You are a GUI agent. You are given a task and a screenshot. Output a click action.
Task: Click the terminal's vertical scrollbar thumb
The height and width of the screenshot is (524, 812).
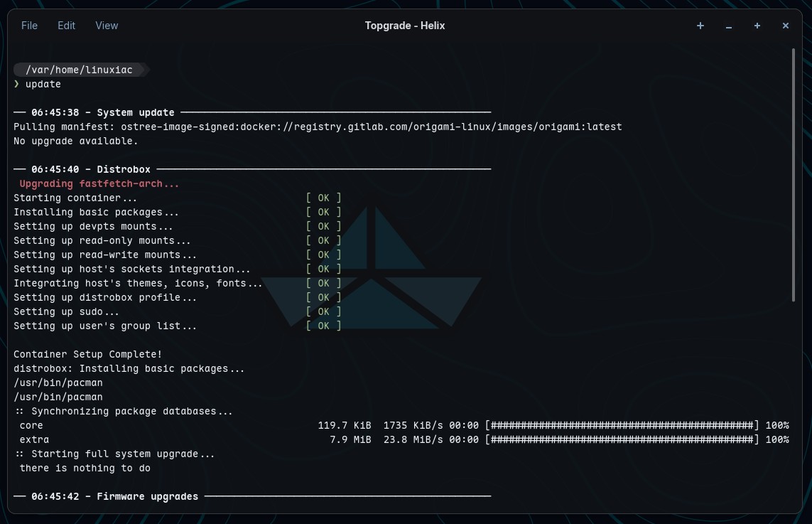[x=794, y=174]
